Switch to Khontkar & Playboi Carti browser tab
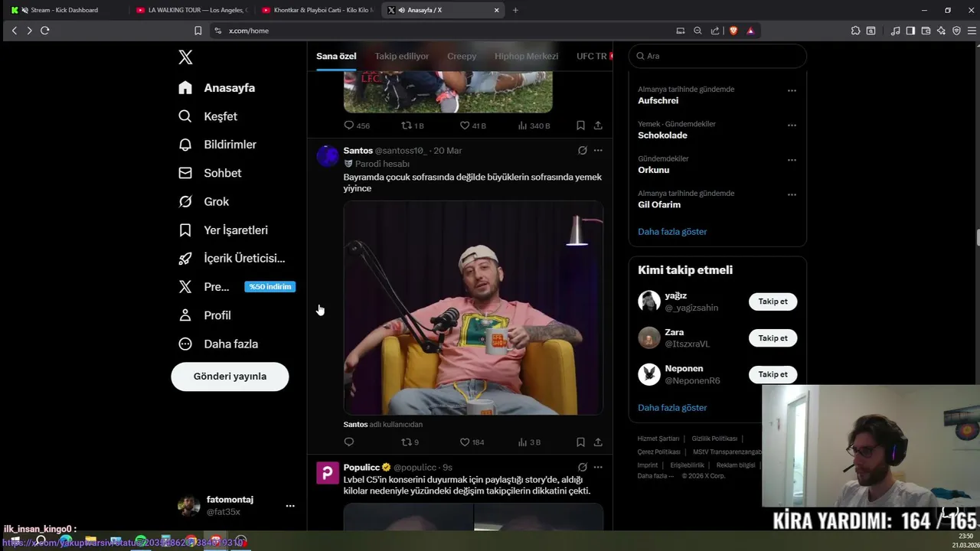 (x=317, y=10)
